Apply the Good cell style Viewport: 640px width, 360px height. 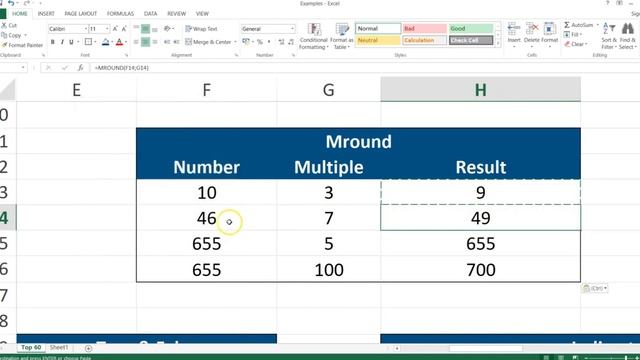coord(471,29)
